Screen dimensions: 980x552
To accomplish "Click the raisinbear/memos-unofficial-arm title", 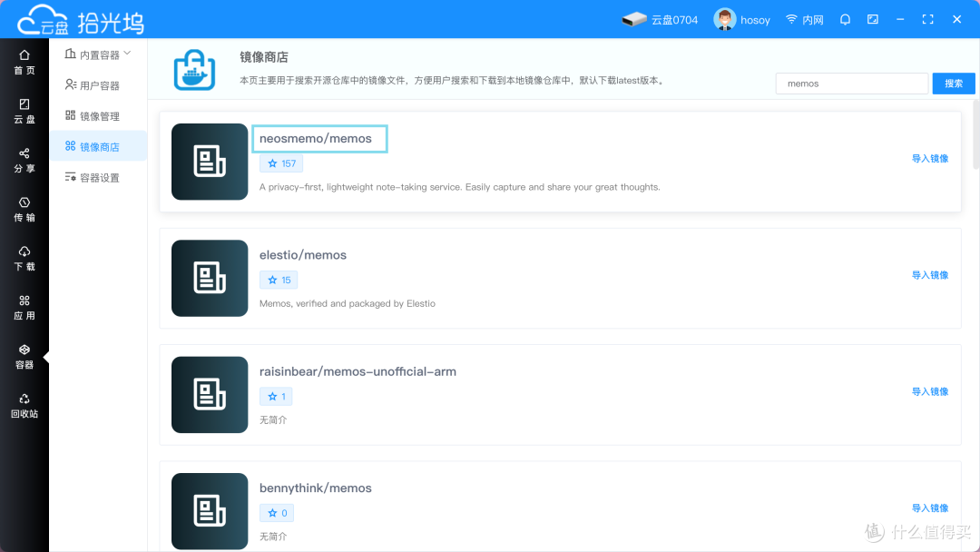I will click(x=358, y=371).
